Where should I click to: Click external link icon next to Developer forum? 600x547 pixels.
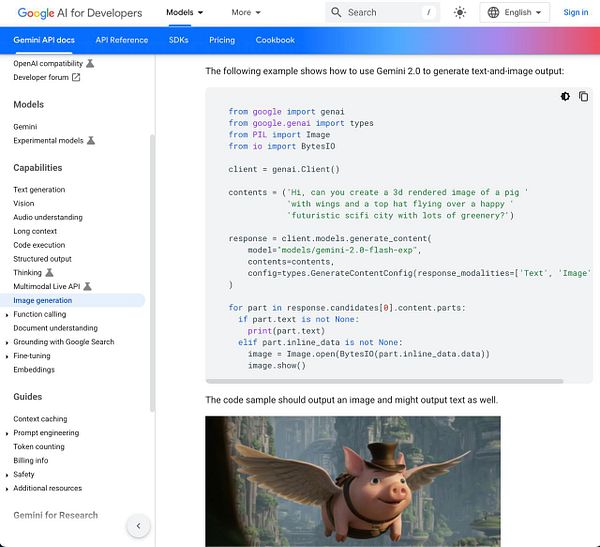(76, 77)
